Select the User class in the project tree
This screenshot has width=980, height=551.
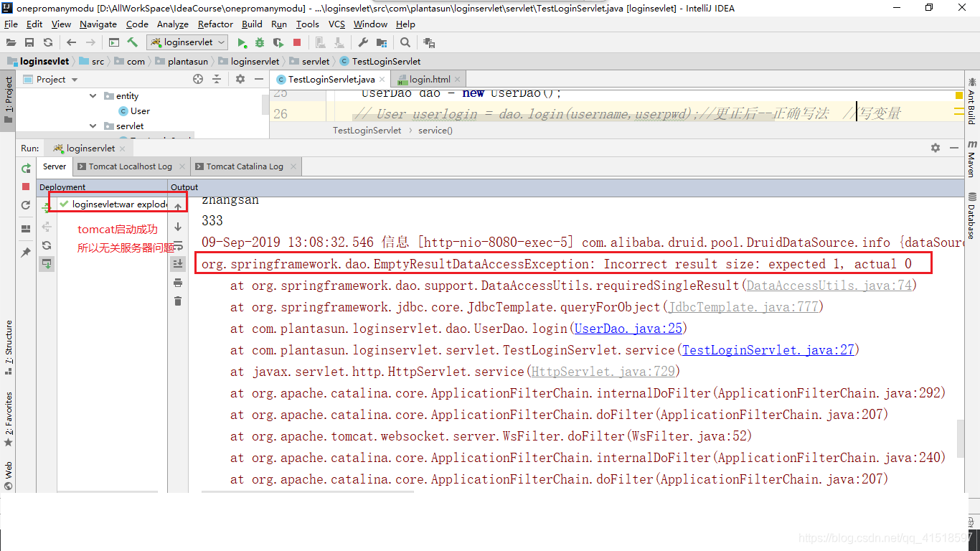[135, 111]
